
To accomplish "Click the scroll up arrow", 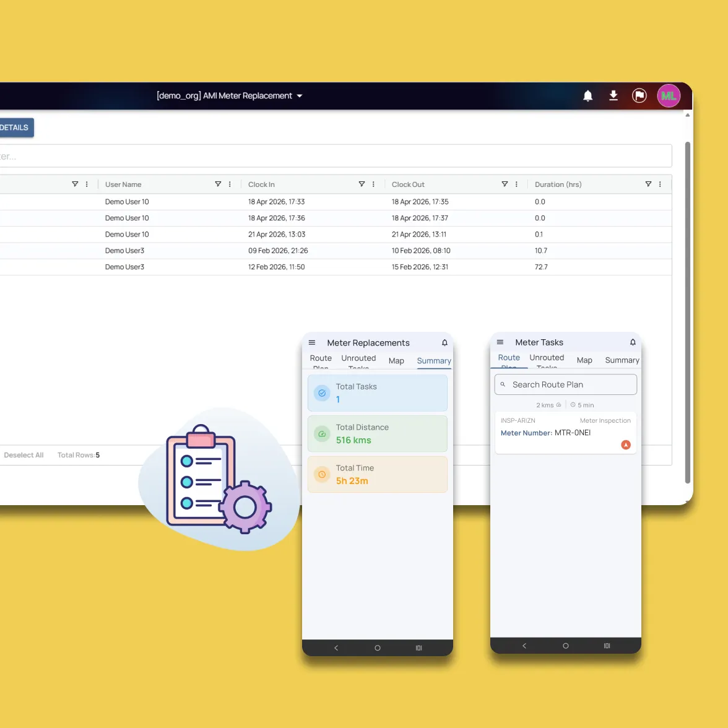I will [x=688, y=115].
